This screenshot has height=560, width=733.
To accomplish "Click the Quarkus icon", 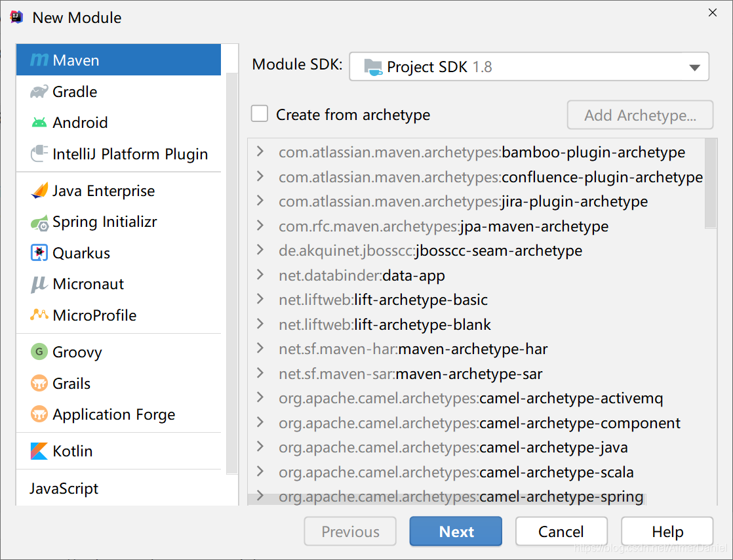I will tap(39, 252).
